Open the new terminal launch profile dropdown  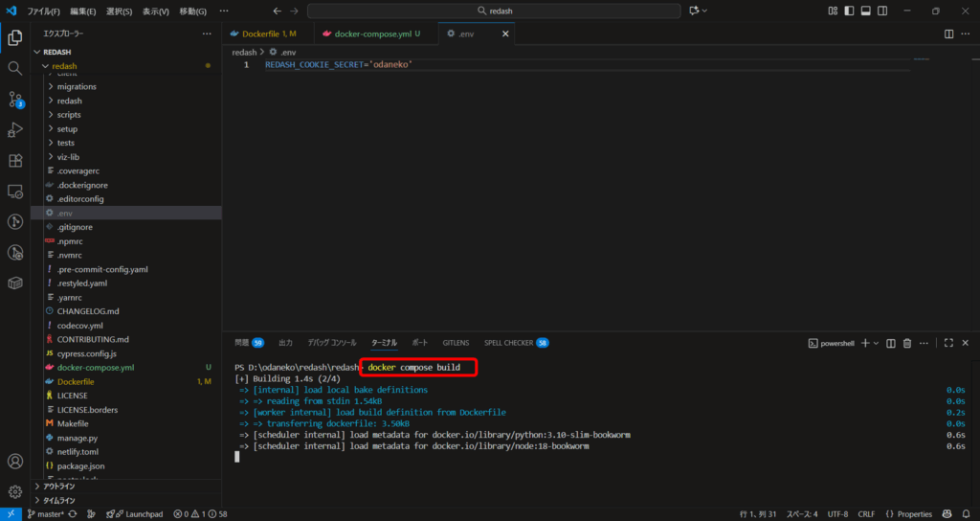click(876, 343)
